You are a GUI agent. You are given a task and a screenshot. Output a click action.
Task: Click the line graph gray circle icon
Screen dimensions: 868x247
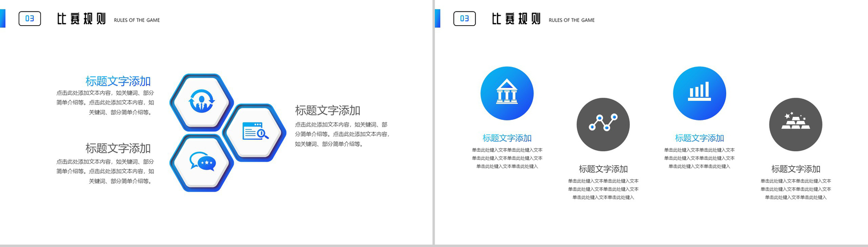603,125
